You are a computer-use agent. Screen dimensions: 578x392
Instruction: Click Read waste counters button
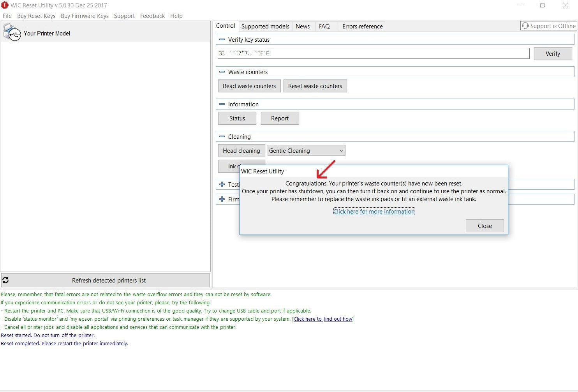pyautogui.click(x=249, y=86)
